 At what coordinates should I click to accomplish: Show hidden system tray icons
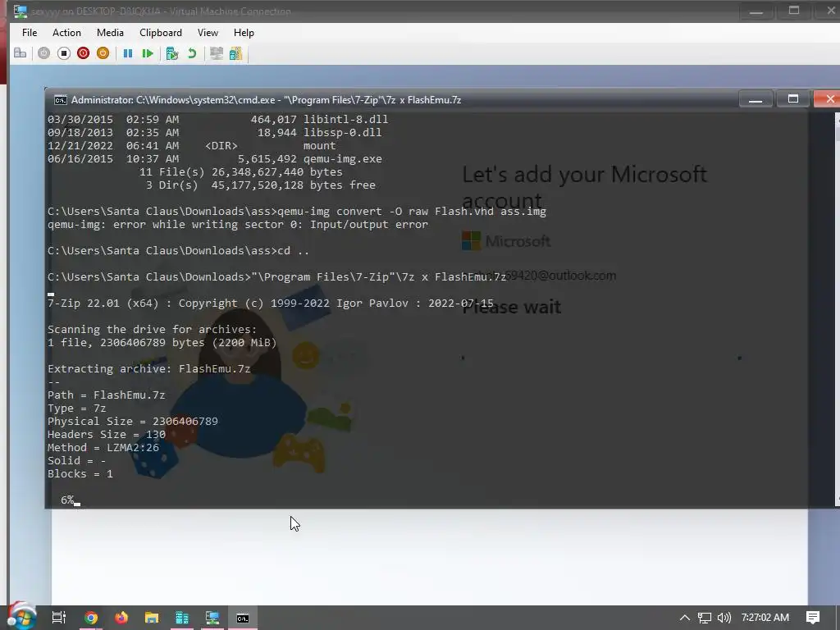click(x=685, y=618)
